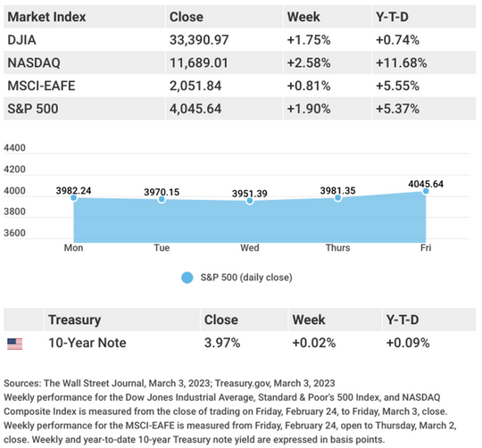Select the MSCI-EAFE row label
The height and width of the screenshot is (448, 482).
[41, 86]
